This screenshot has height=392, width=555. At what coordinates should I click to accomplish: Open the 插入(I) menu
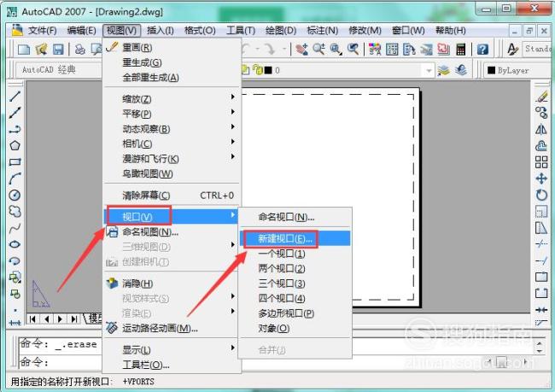pyautogui.click(x=160, y=31)
